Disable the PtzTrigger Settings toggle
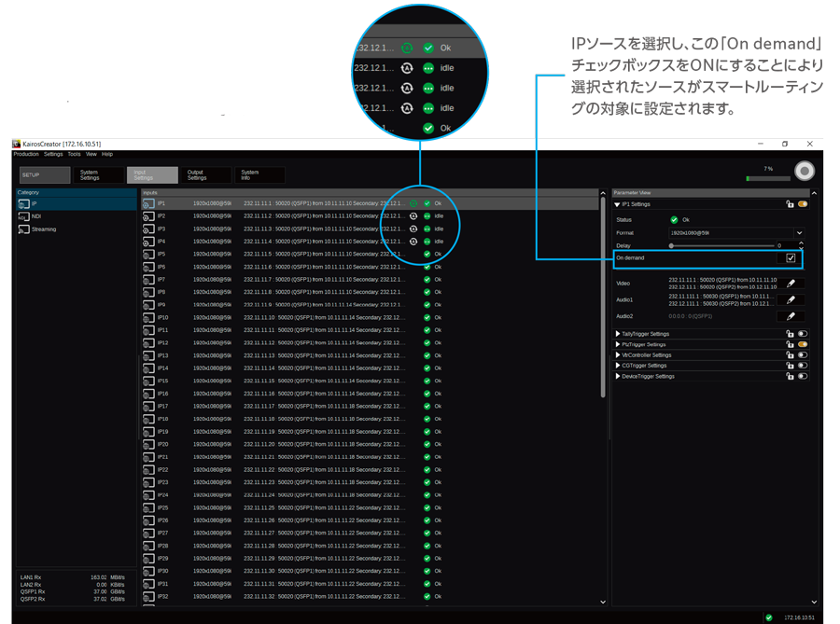This screenshot has height=624, width=840. click(x=802, y=344)
